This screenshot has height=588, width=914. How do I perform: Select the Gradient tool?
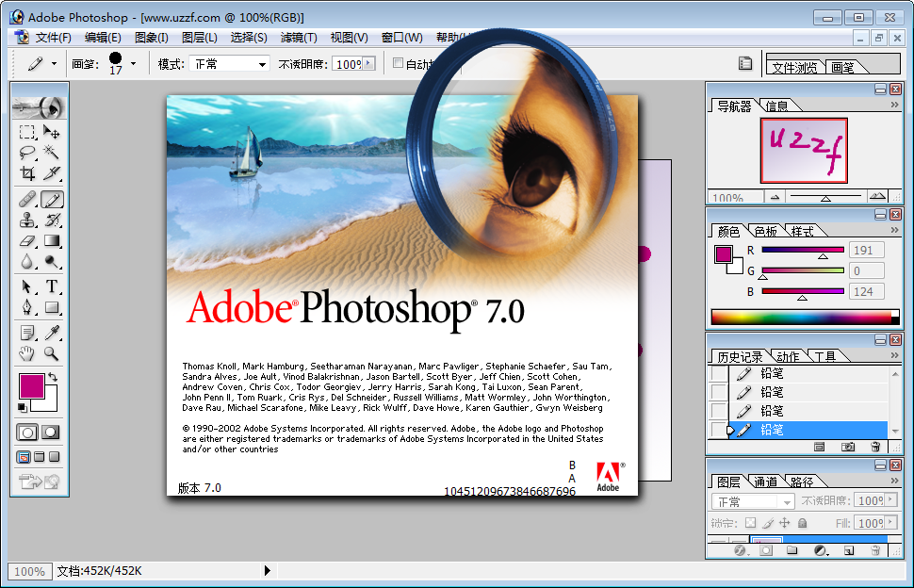tap(52, 240)
